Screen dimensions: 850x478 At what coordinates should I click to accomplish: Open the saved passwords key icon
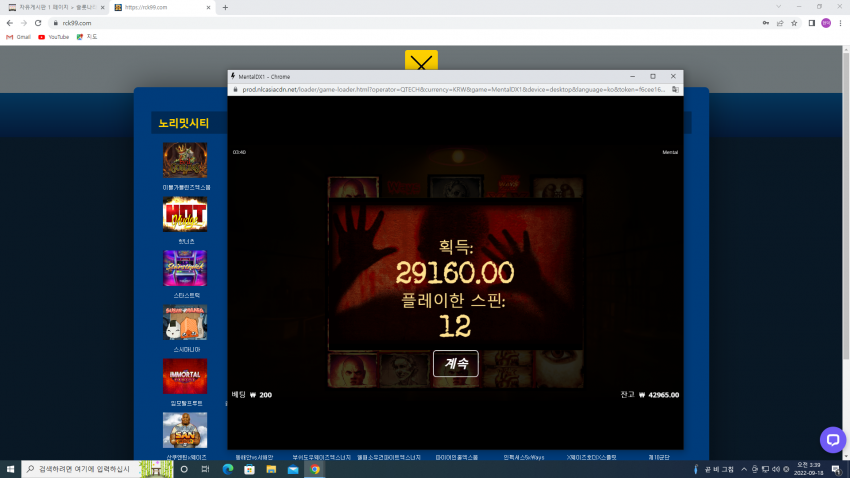click(x=765, y=23)
